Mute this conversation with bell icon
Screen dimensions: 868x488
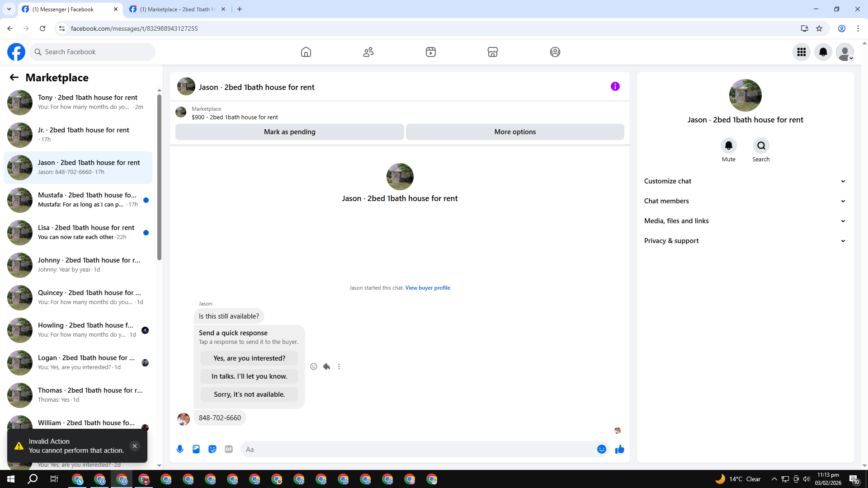(x=728, y=145)
